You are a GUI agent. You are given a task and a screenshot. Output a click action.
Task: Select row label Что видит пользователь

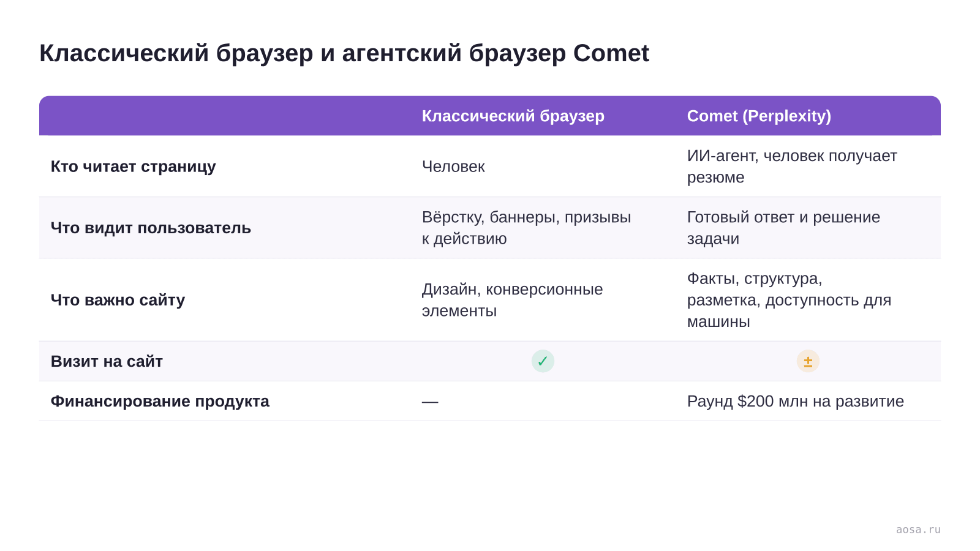point(151,228)
